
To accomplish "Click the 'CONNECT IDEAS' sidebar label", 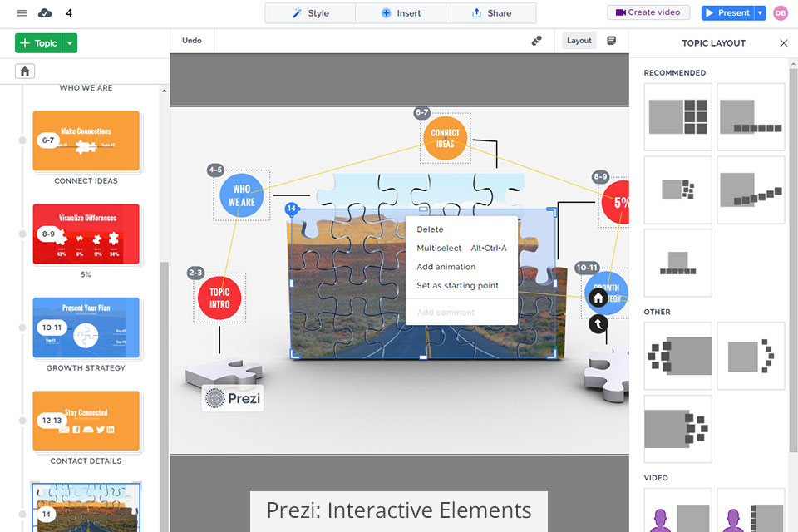I will pos(86,180).
